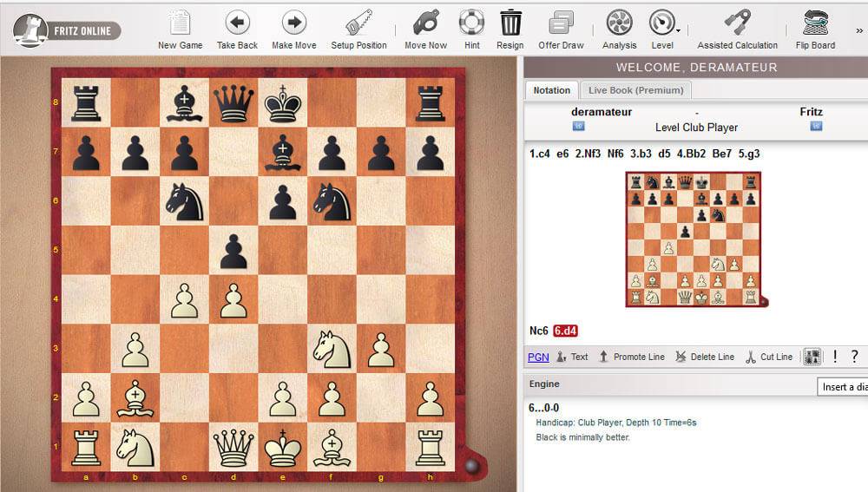
Task: Switch to Live Book (Premium) tab
Action: pos(636,90)
